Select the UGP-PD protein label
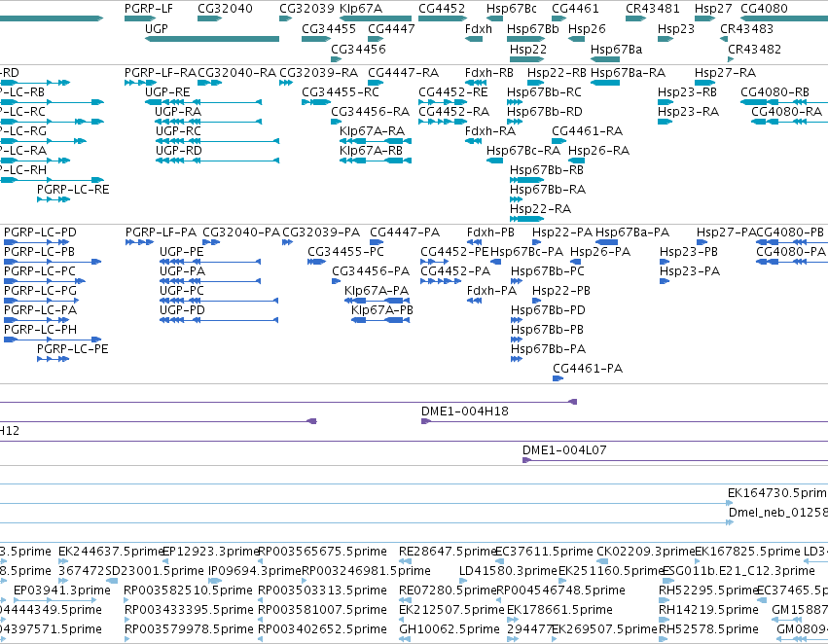 click(x=182, y=310)
